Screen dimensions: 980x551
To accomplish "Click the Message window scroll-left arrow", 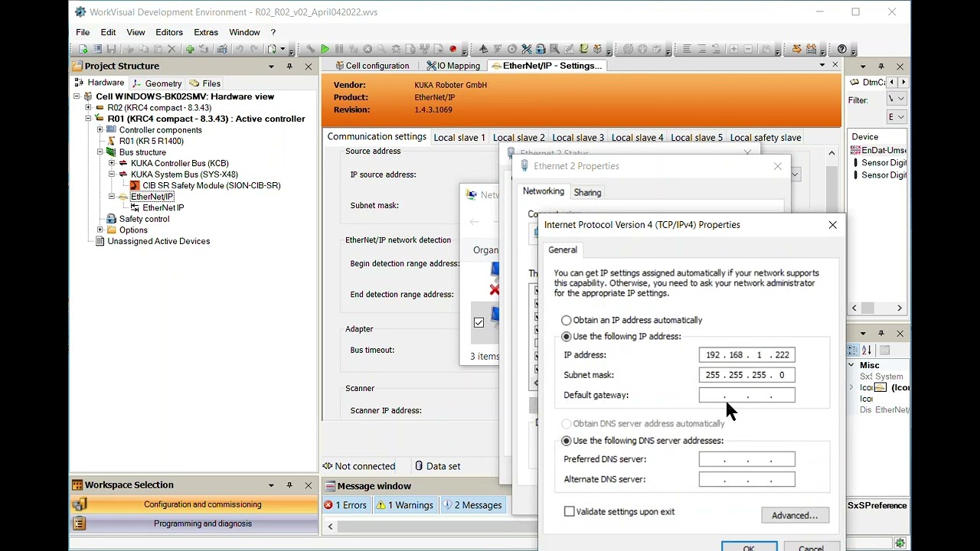I will (331, 527).
